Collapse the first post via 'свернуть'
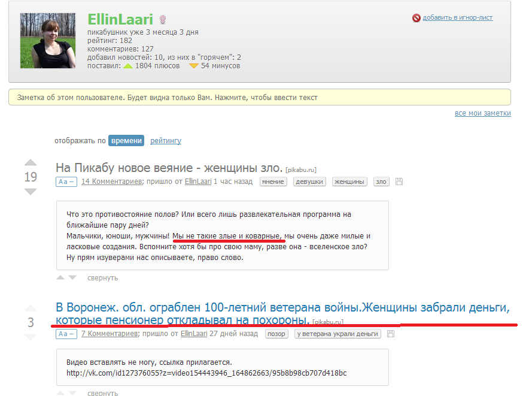This screenshot has height=396, width=532. (x=102, y=278)
